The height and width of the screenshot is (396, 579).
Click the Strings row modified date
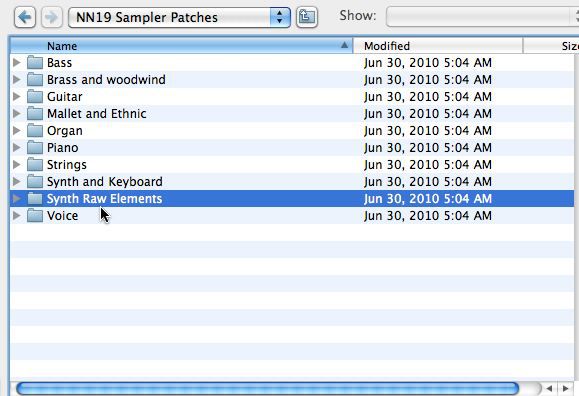click(x=428, y=165)
